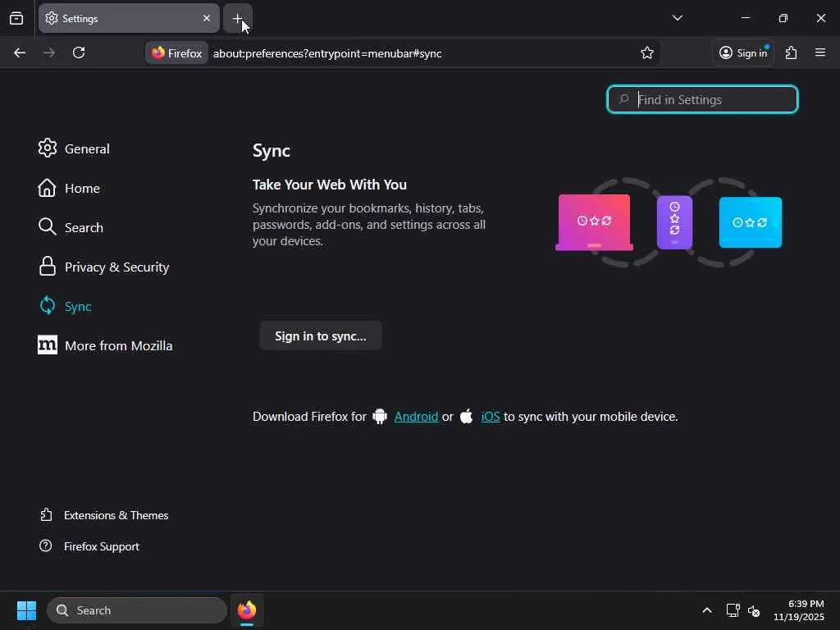The width and height of the screenshot is (840, 630).
Task: Open the taskbar clock and date
Action: coord(799,610)
